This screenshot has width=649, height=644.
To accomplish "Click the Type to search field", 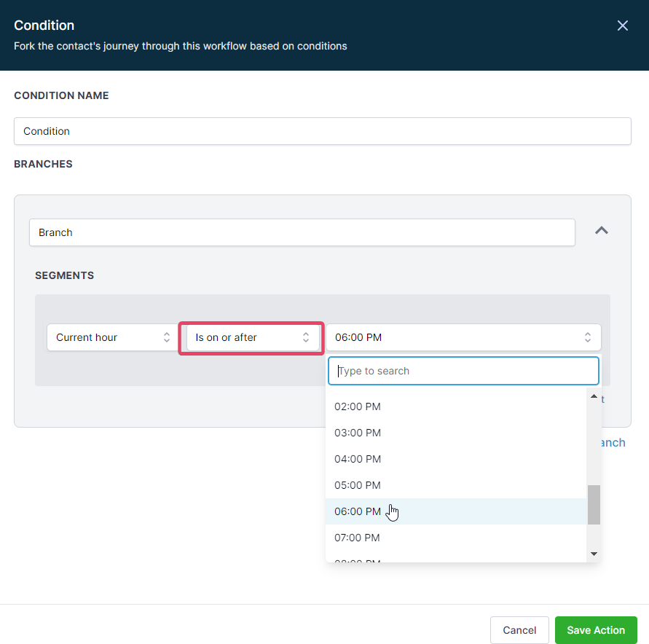I will [x=463, y=371].
